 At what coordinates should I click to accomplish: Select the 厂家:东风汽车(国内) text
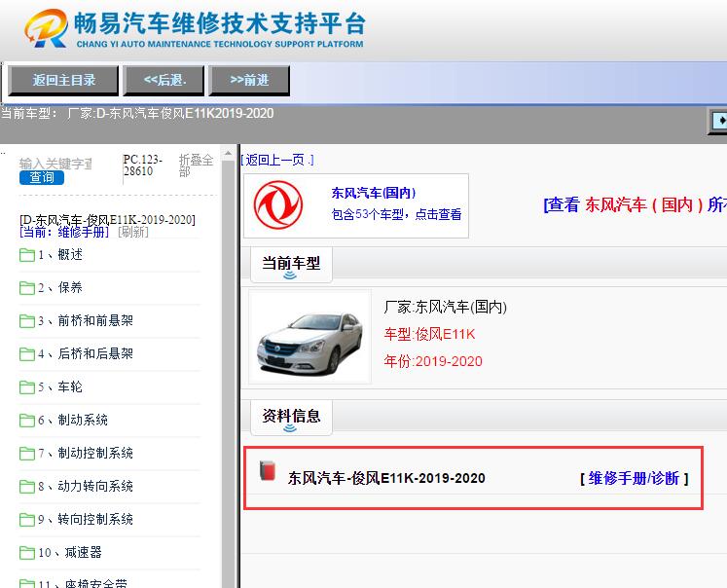point(445,307)
